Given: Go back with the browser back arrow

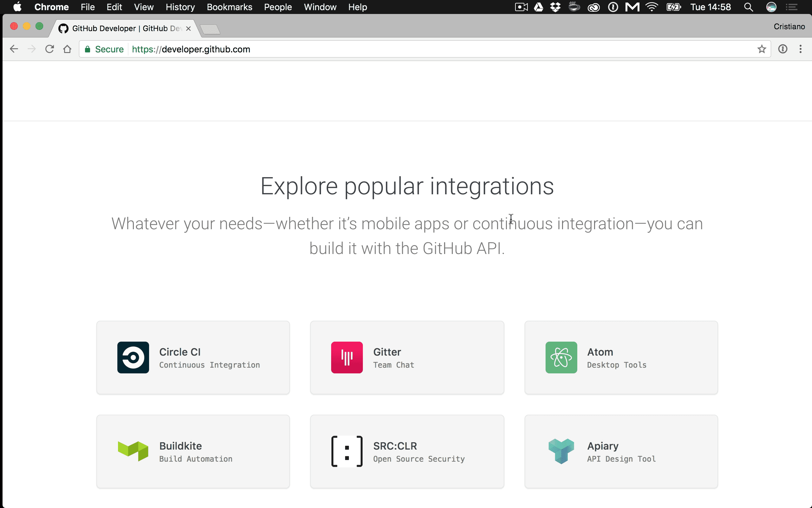Looking at the screenshot, I should click(14, 49).
